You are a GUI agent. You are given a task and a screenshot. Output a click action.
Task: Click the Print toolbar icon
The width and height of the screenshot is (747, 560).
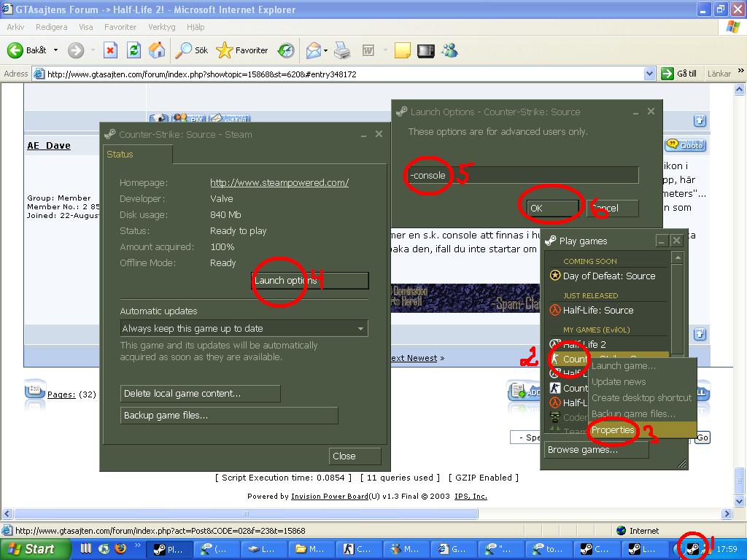342,50
